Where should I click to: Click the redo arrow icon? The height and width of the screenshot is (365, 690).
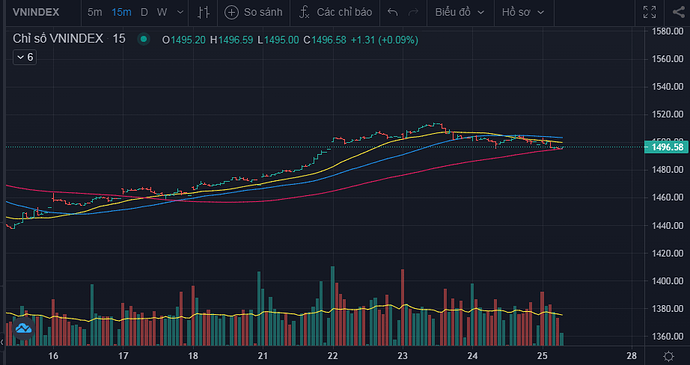pos(413,12)
